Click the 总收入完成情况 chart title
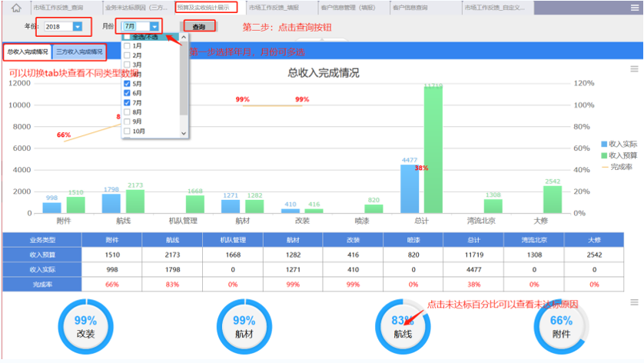This screenshot has width=644, height=363. click(324, 73)
